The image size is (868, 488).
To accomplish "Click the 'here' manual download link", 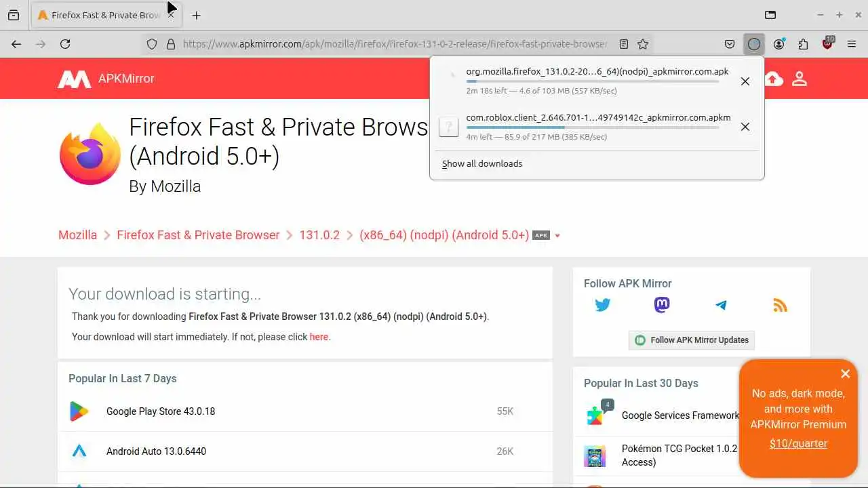I will click(319, 337).
